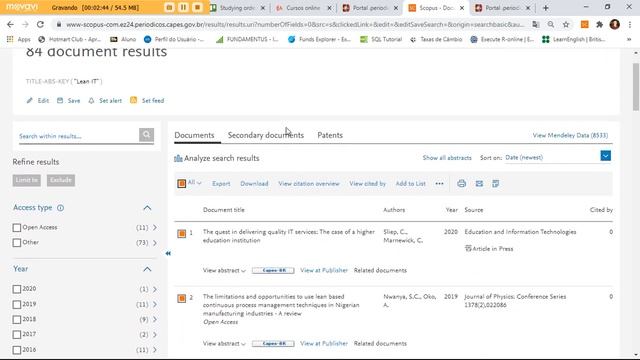Viewport: 640px width, 360px height.
Task: Open the translate page icon in address bar
Action: click(536, 24)
